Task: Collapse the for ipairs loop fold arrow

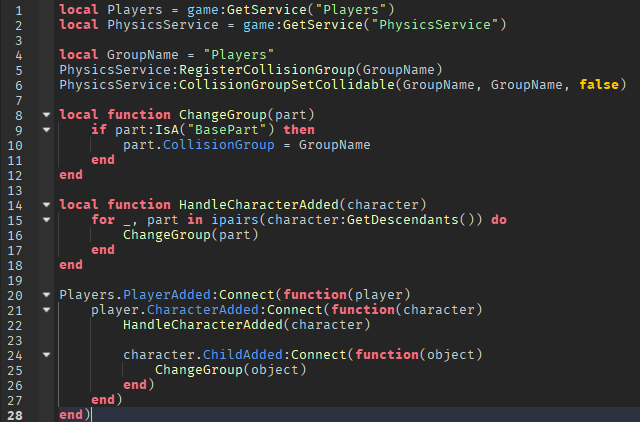Action: click(x=47, y=220)
